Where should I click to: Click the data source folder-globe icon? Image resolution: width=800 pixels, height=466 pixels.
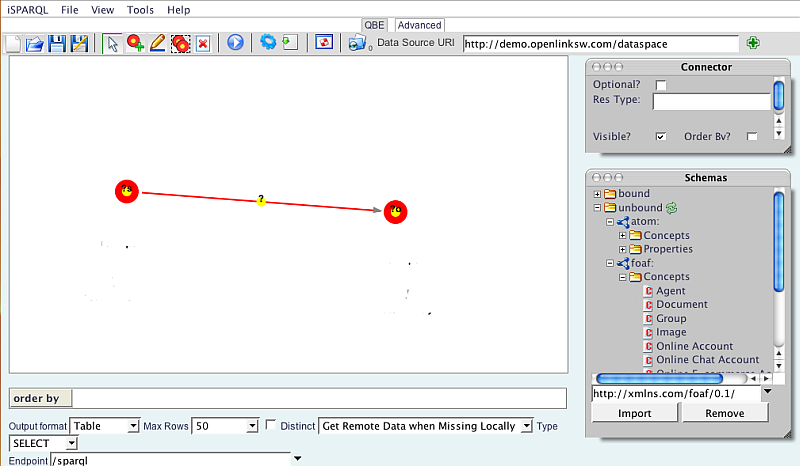(358, 43)
